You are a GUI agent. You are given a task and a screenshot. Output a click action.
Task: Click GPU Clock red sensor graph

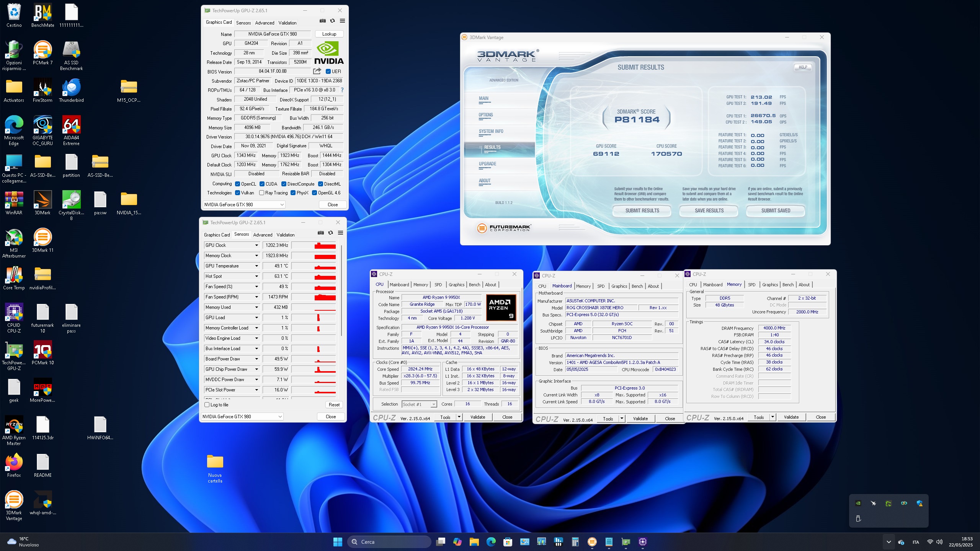click(x=314, y=245)
